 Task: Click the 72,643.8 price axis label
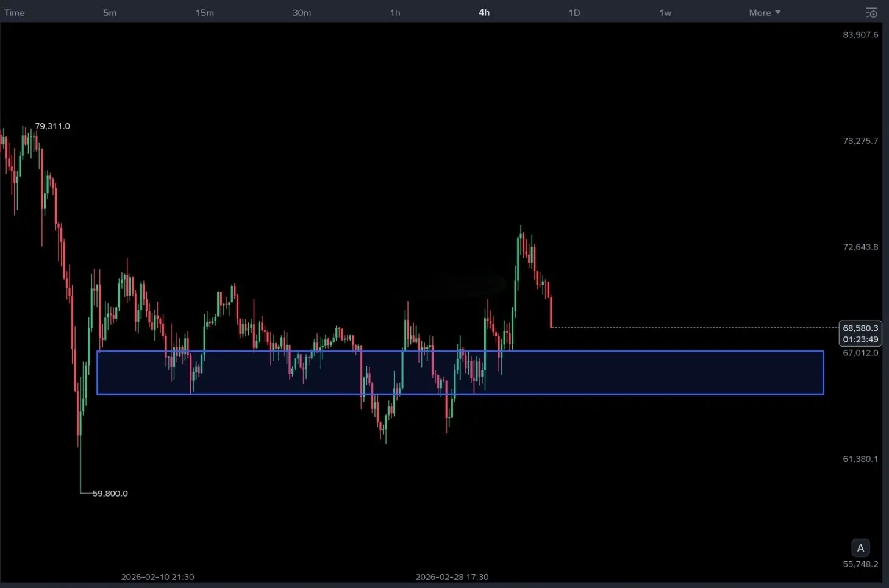[x=860, y=247]
